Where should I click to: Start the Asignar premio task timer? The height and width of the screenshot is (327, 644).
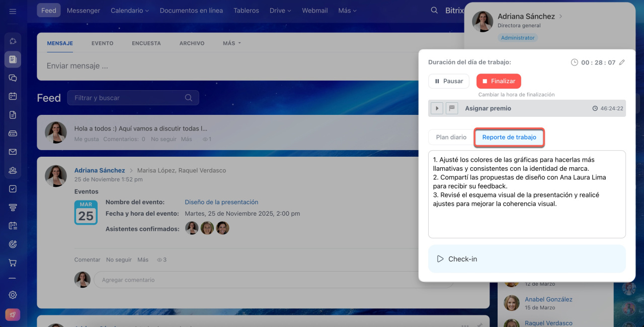tap(437, 108)
